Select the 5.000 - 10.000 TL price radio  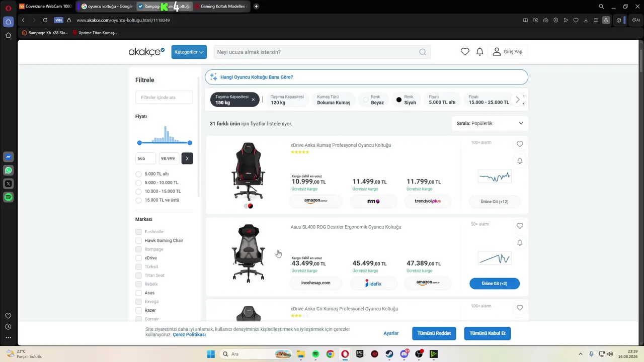[138, 183]
